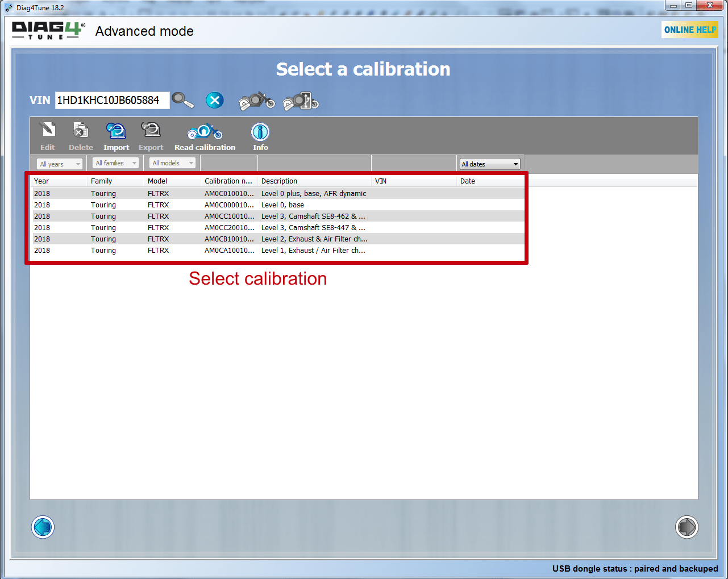Expand the All families filter dropdown
728x579 pixels.
pos(116,163)
